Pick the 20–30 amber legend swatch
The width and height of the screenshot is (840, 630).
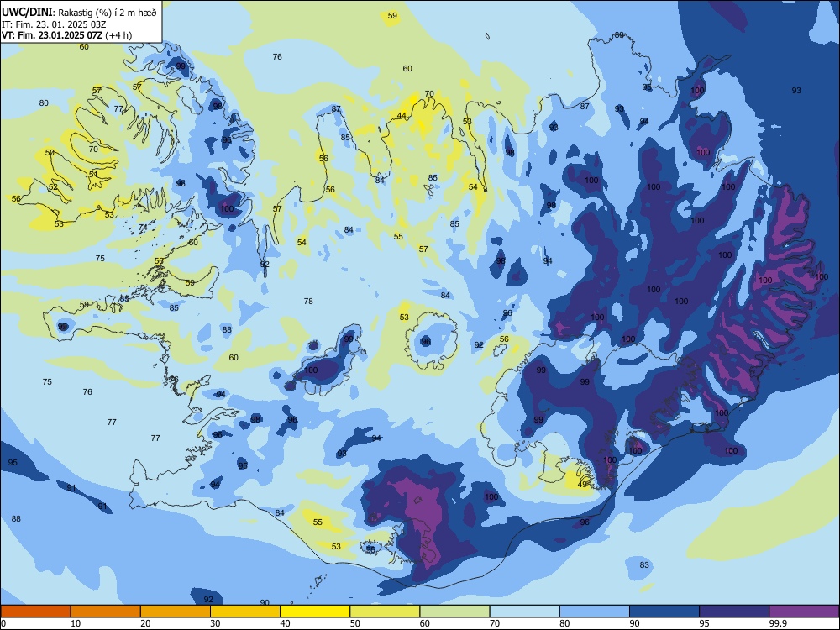(x=176, y=612)
